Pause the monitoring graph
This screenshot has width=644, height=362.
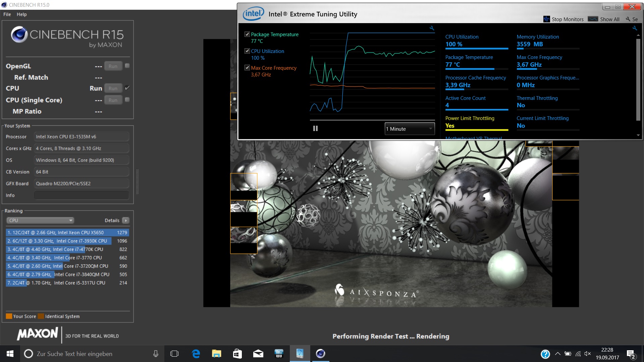pyautogui.click(x=315, y=128)
